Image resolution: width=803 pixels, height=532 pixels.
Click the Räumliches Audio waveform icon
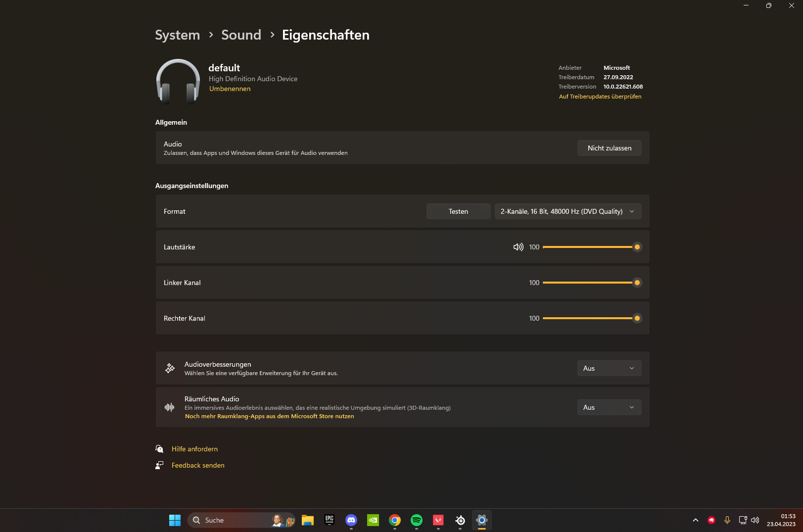(x=170, y=407)
